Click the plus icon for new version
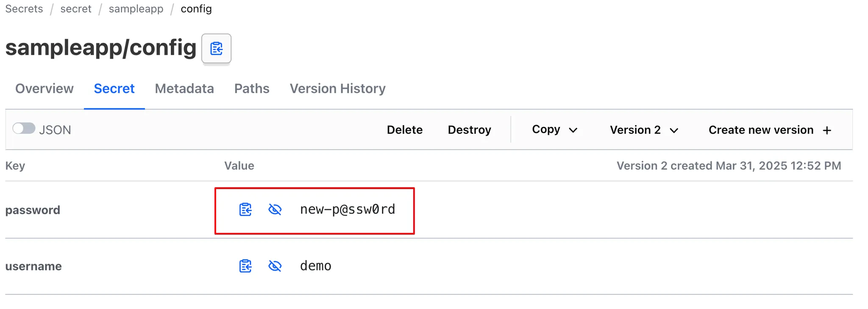 827,130
